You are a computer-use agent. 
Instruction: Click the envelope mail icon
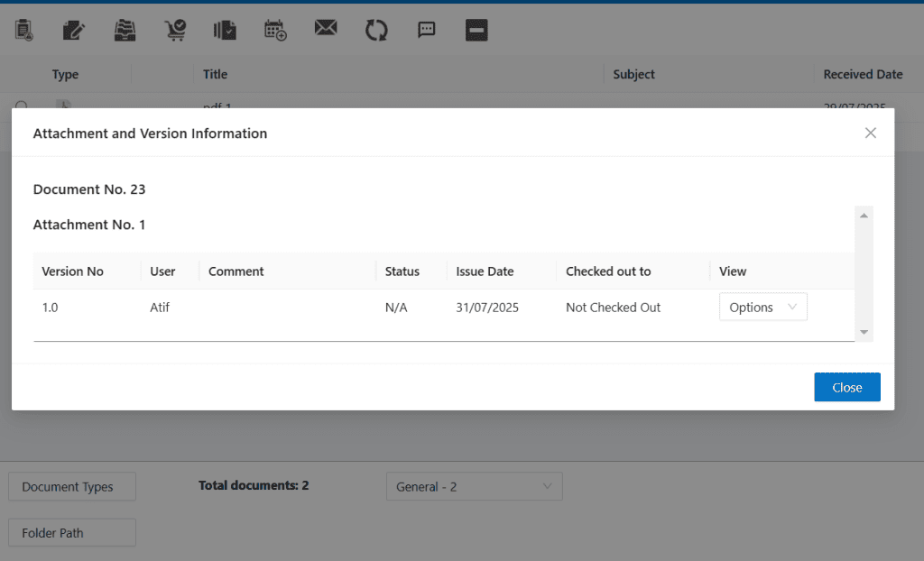tap(326, 29)
